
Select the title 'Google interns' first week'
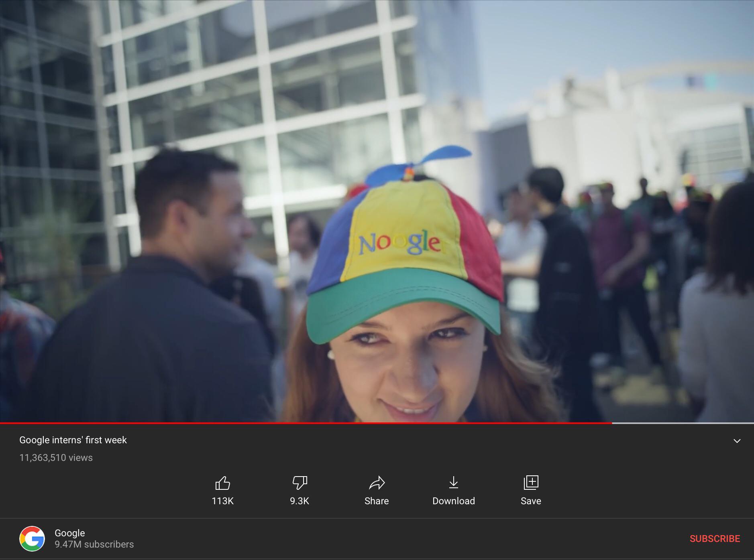coord(73,440)
